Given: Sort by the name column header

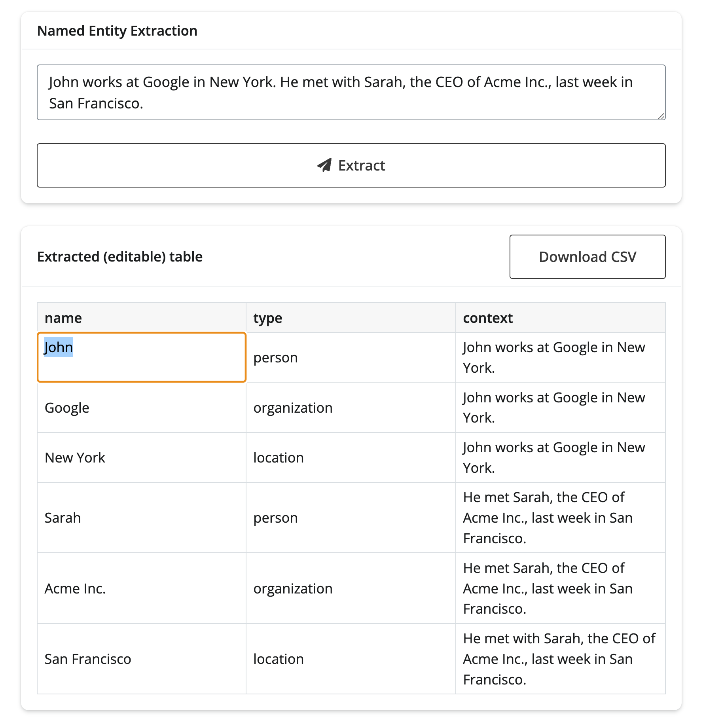Looking at the screenshot, I should pyautogui.click(x=63, y=318).
